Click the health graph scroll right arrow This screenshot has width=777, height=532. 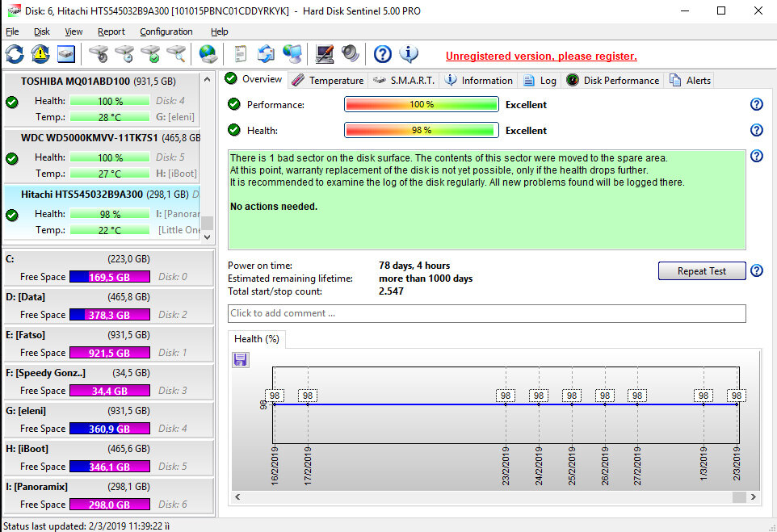[754, 496]
